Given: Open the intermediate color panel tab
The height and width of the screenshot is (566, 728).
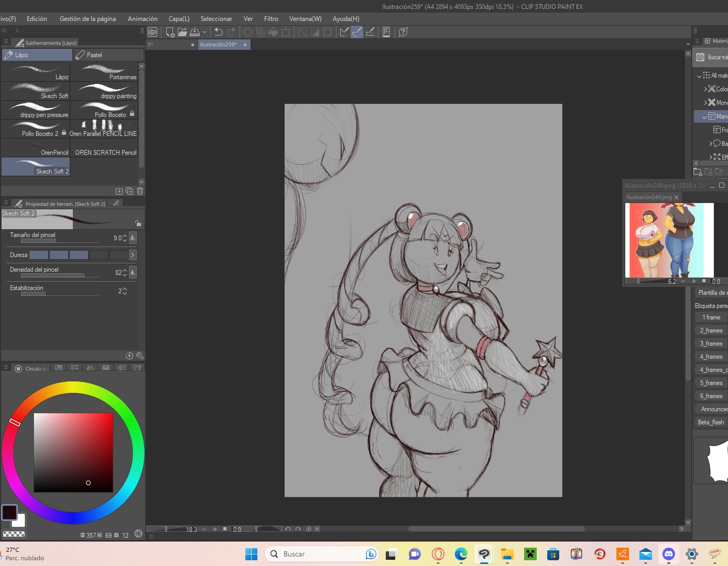Looking at the screenshot, I should 106,368.
